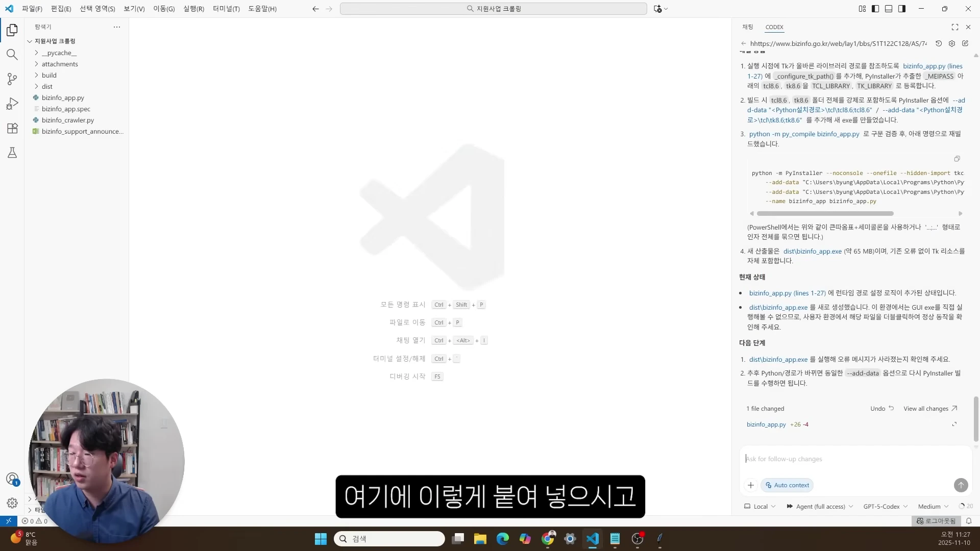Open the remote window status icon

(x=9, y=521)
